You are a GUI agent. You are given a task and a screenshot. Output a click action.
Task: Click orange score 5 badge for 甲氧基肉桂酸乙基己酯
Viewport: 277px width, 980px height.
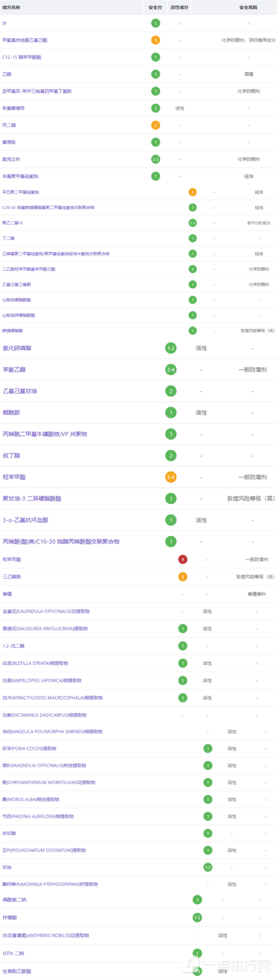[x=156, y=40]
